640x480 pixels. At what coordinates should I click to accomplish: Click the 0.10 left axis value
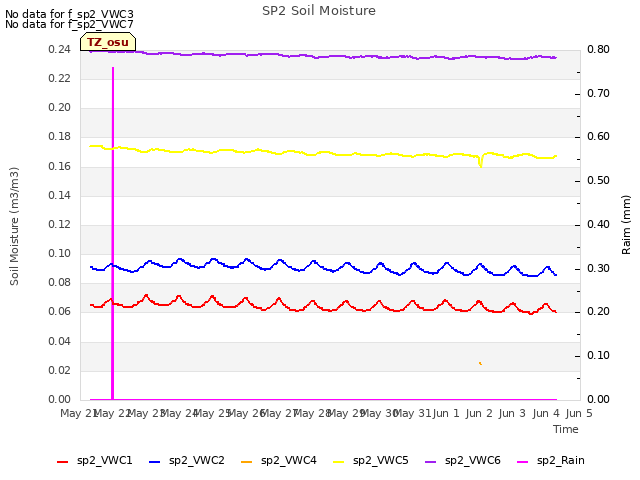click(x=60, y=253)
